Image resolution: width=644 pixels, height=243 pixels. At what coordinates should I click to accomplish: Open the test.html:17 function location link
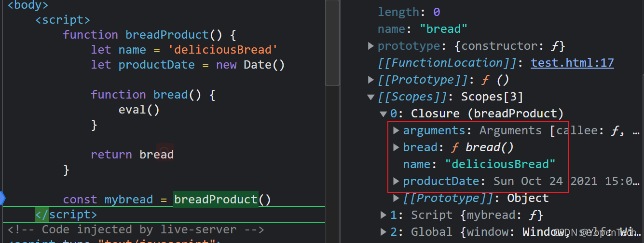572,63
